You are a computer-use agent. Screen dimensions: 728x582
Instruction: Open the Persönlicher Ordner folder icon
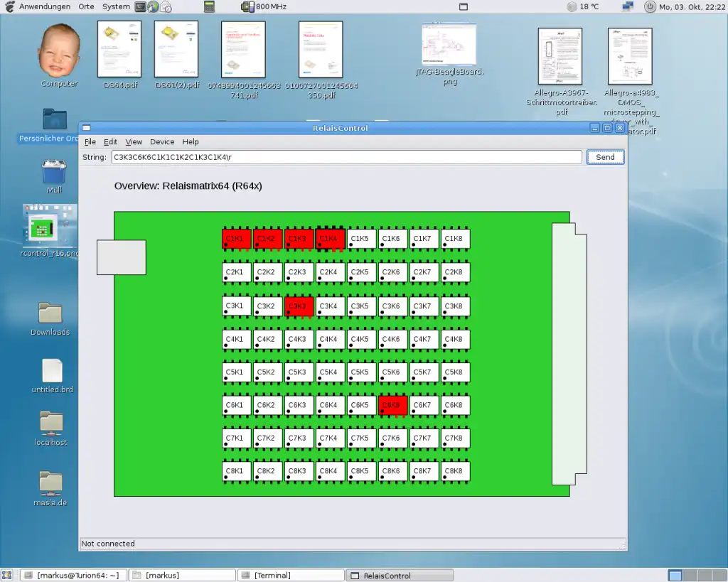(55, 124)
